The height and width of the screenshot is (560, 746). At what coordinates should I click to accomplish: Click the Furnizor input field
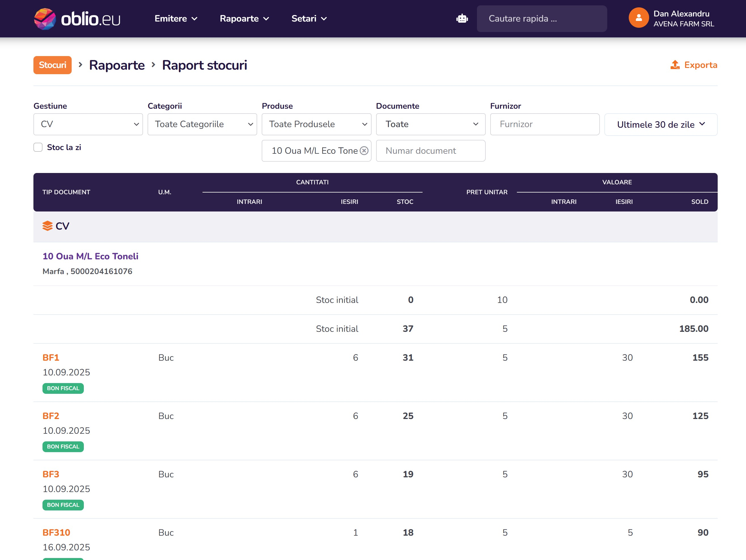pyautogui.click(x=544, y=124)
